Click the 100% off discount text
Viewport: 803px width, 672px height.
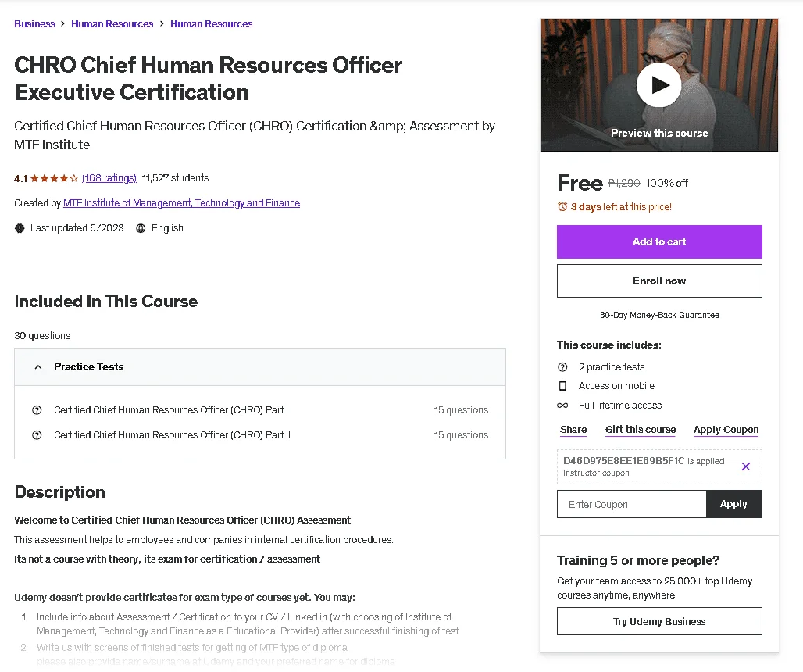[666, 183]
